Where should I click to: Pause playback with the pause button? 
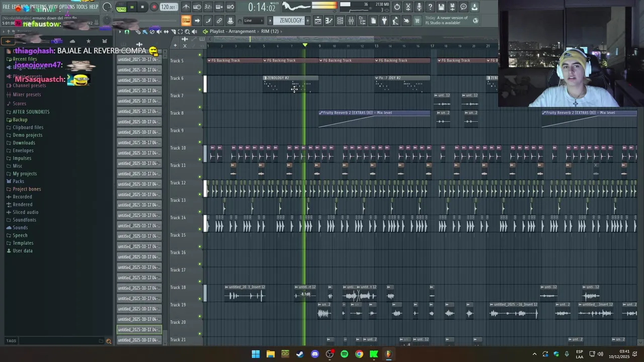132,7
